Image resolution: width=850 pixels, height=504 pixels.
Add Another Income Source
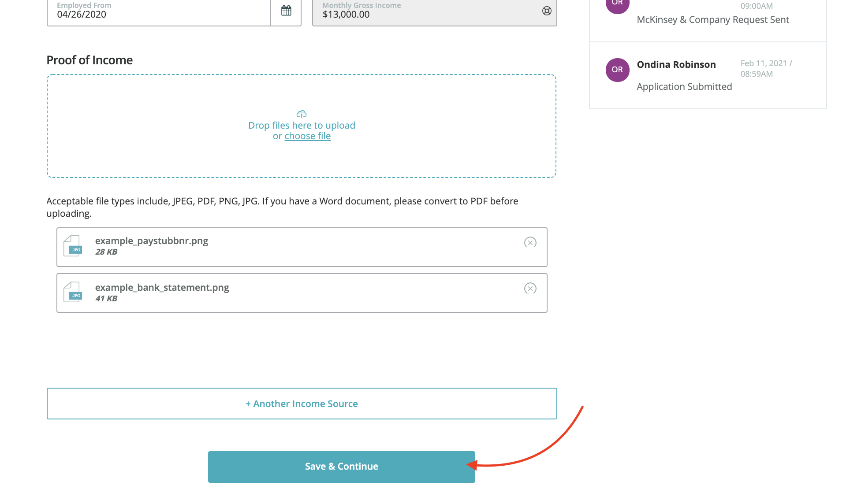click(302, 404)
